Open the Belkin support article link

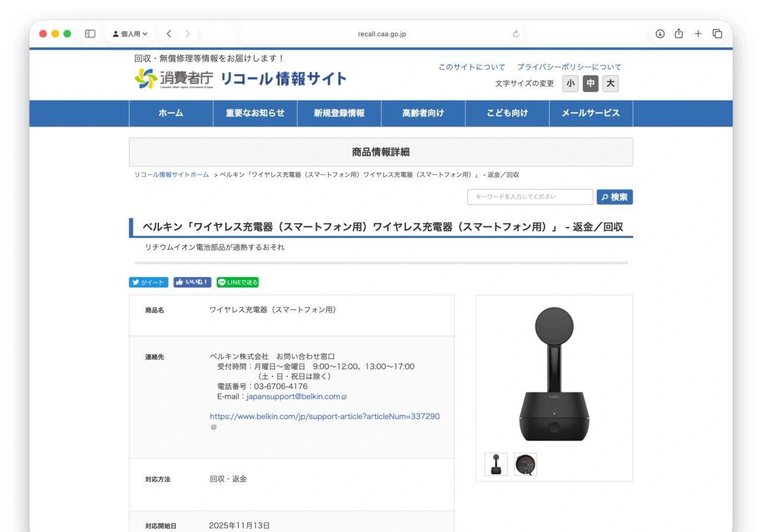324,416
